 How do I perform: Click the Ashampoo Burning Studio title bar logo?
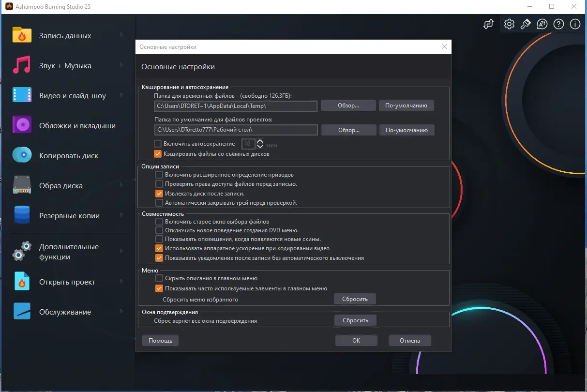click(9, 6)
